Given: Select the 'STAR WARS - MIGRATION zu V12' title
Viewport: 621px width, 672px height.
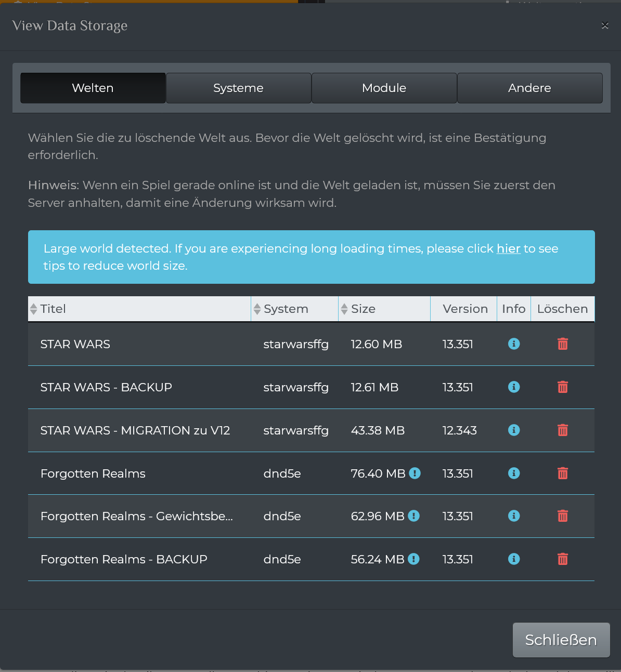Looking at the screenshot, I should tap(135, 430).
